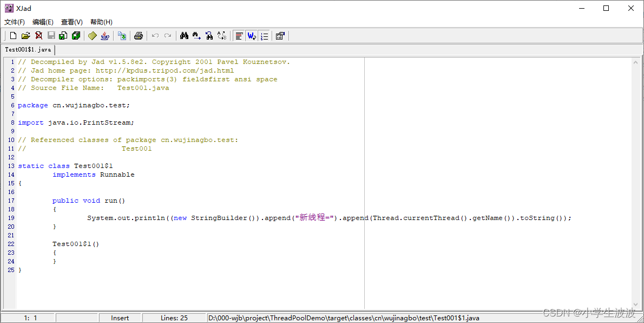
Task: Open Find with the binoculars icon
Action: pos(185,36)
